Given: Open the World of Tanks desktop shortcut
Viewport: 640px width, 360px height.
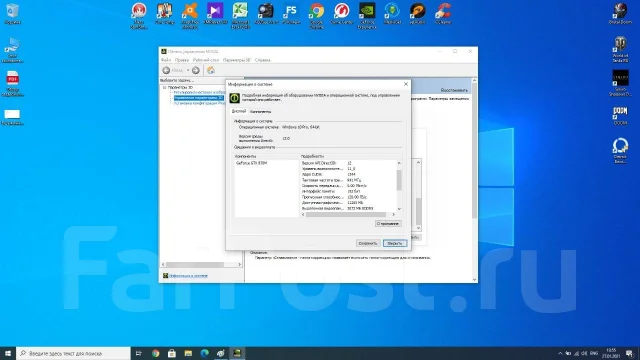Looking at the screenshot, I should point(620,49).
